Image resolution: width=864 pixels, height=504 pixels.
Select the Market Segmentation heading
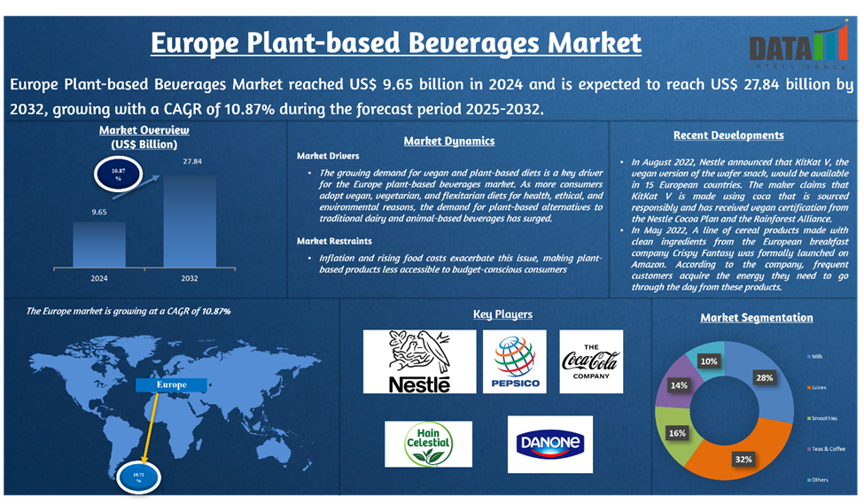tap(757, 317)
